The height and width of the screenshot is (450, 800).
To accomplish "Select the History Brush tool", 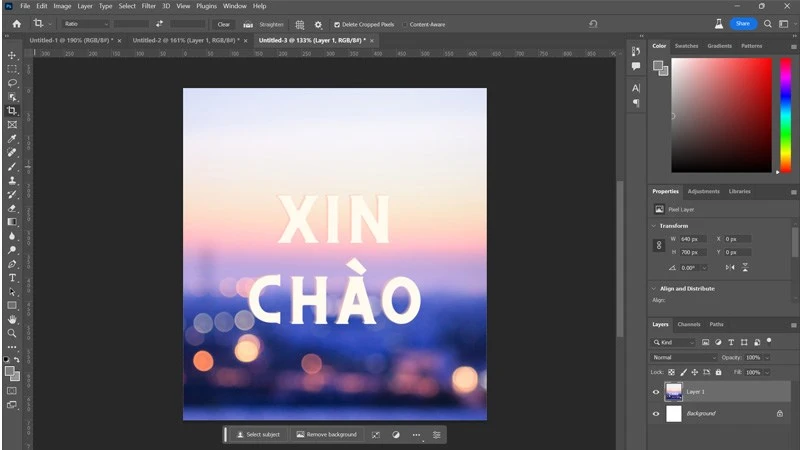I will (x=12, y=194).
